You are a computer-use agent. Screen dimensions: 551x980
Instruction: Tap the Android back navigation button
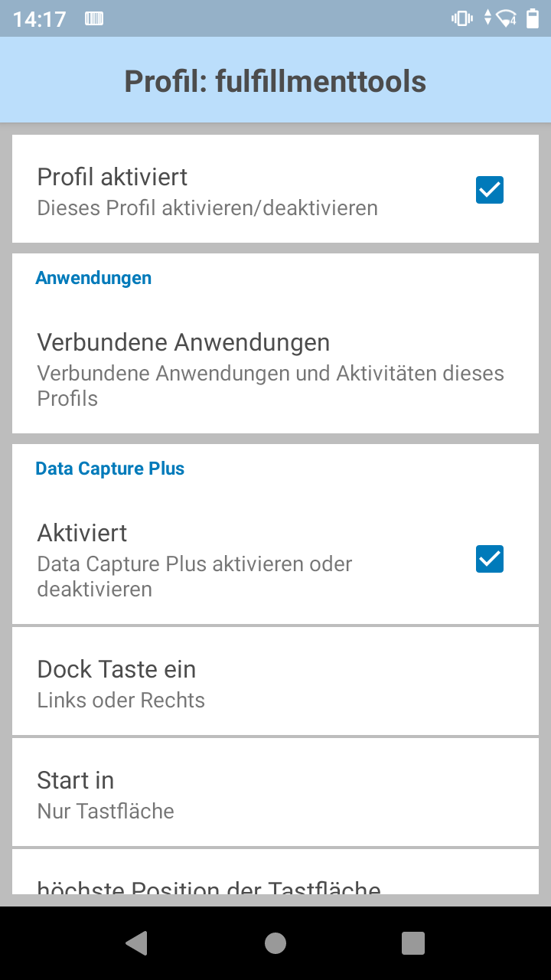click(x=137, y=943)
